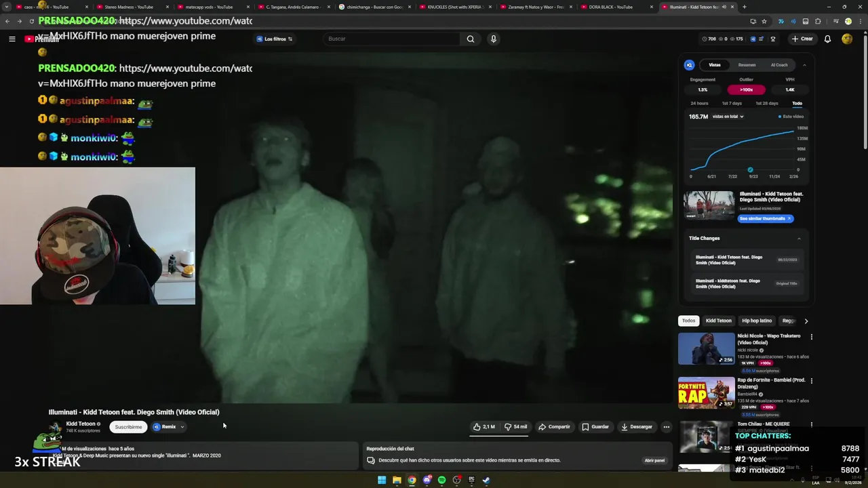Image resolution: width=868 pixels, height=488 pixels.
Task: Open the Chrome media control icon
Action: (x=835, y=21)
